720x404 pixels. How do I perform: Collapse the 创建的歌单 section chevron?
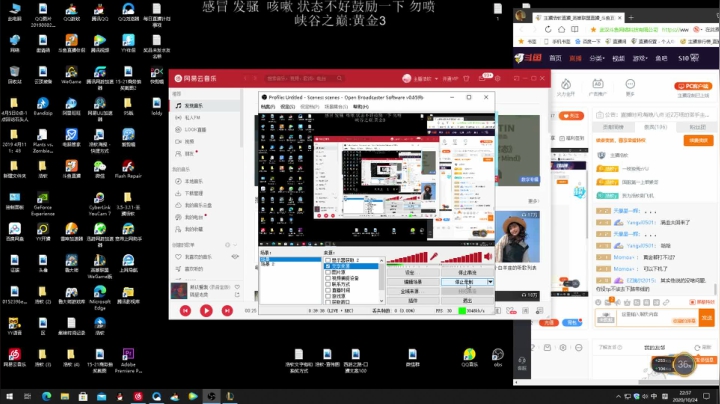point(235,245)
